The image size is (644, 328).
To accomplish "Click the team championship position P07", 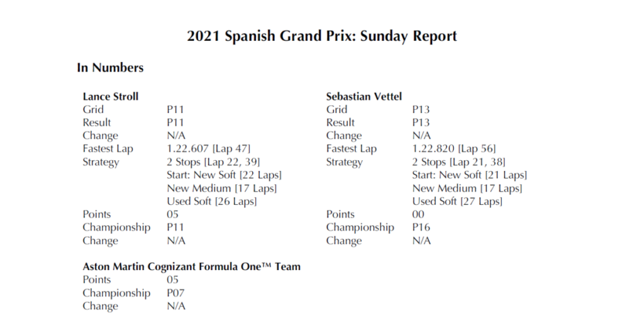I will pos(175,293).
